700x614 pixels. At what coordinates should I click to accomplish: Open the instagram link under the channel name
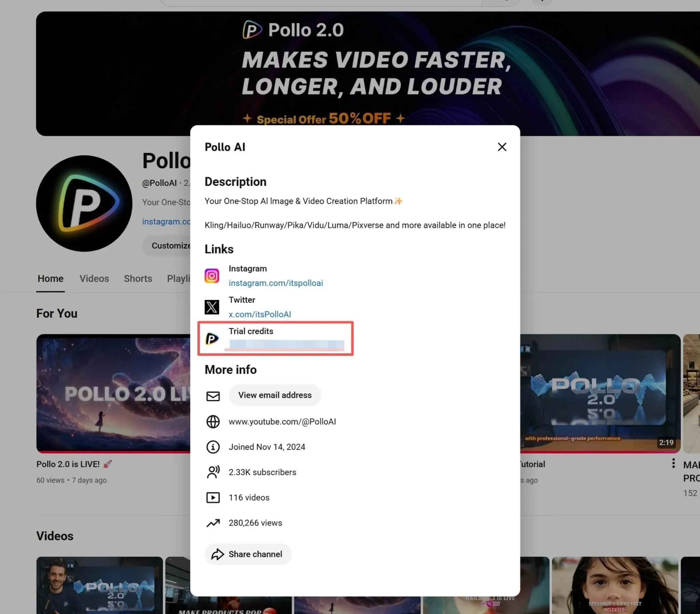click(166, 222)
